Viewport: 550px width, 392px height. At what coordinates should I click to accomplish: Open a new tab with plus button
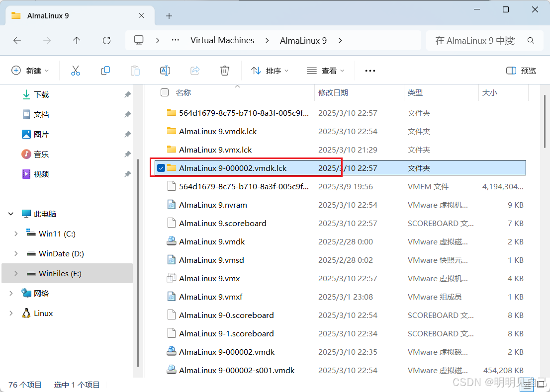(169, 16)
